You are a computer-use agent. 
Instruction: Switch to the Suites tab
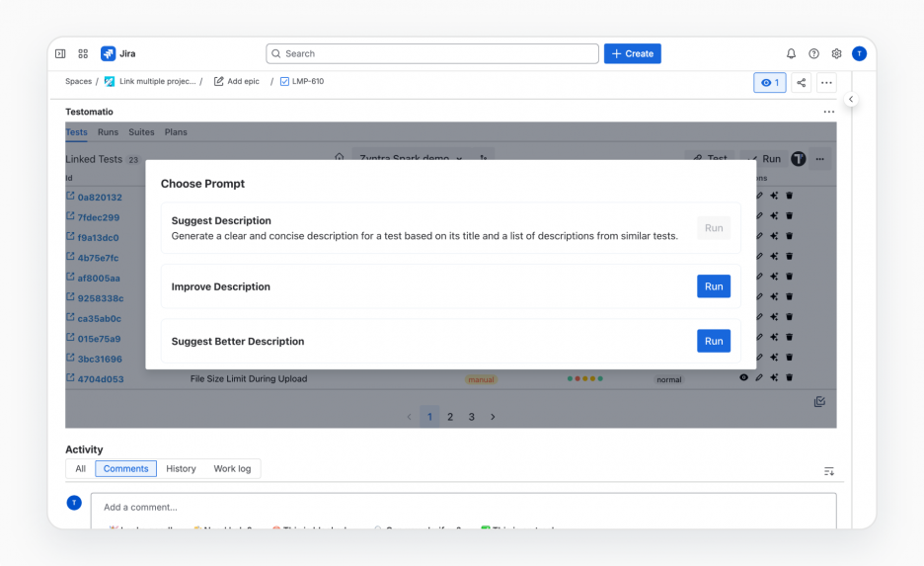(141, 132)
